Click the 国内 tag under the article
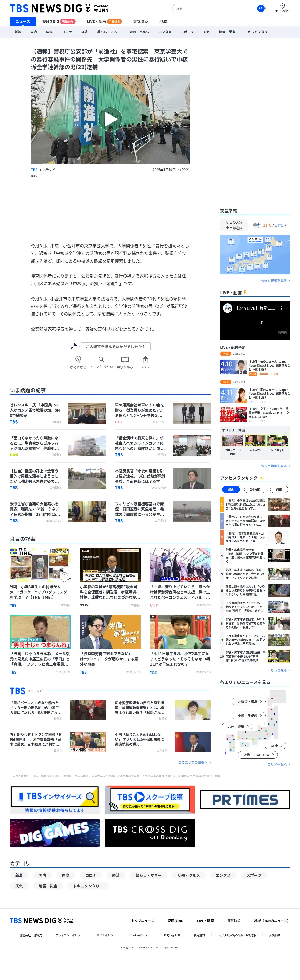 coord(34,176)
